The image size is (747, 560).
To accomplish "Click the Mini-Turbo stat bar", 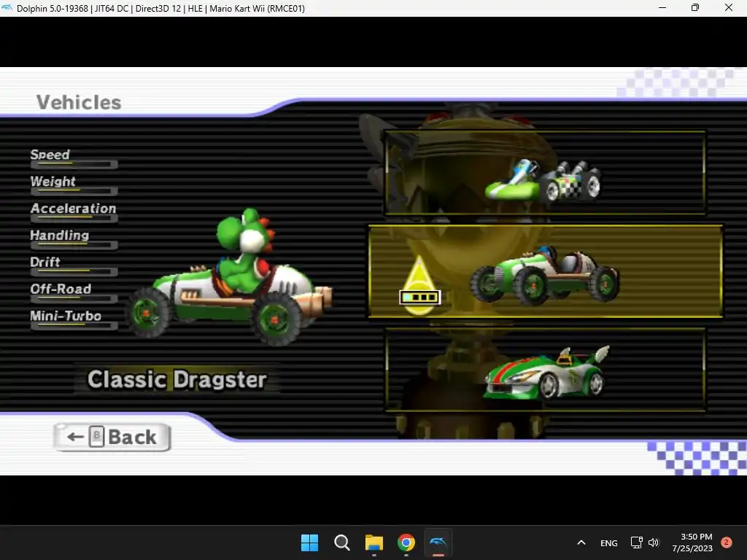I will (74, 326).
